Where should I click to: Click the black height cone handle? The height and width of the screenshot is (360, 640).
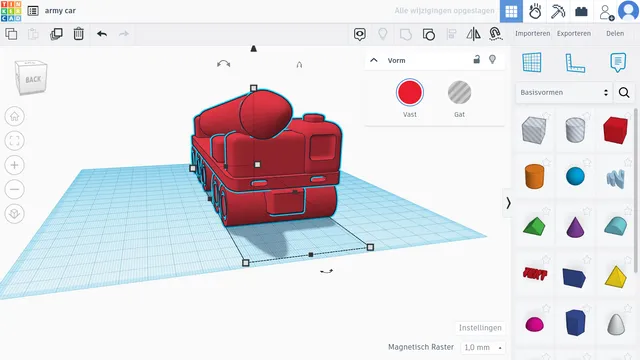click(x=253, y=49)
